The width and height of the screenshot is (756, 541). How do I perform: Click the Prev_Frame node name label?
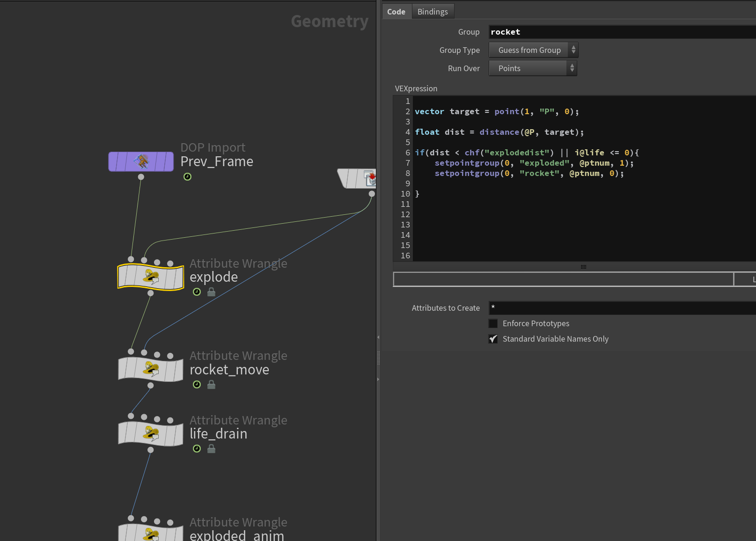[x=217, y=161]
